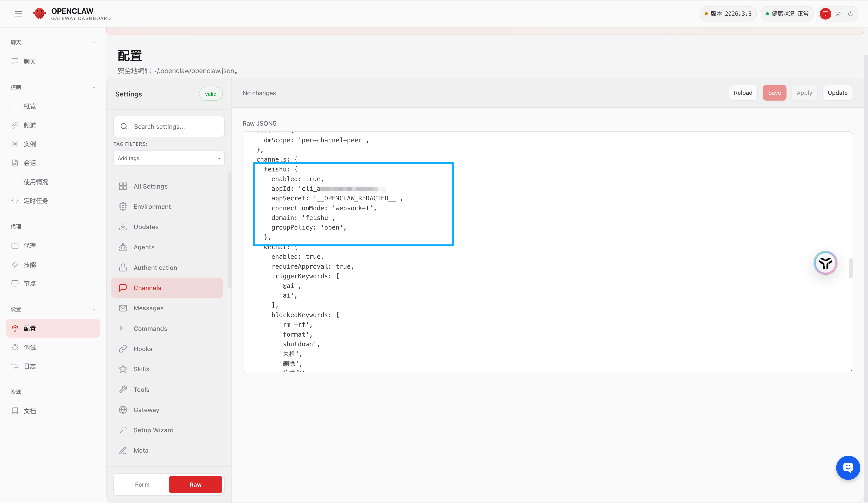Click the hamburger menu icon
This screenshot has width=868, height=503.
pos(18,14)
